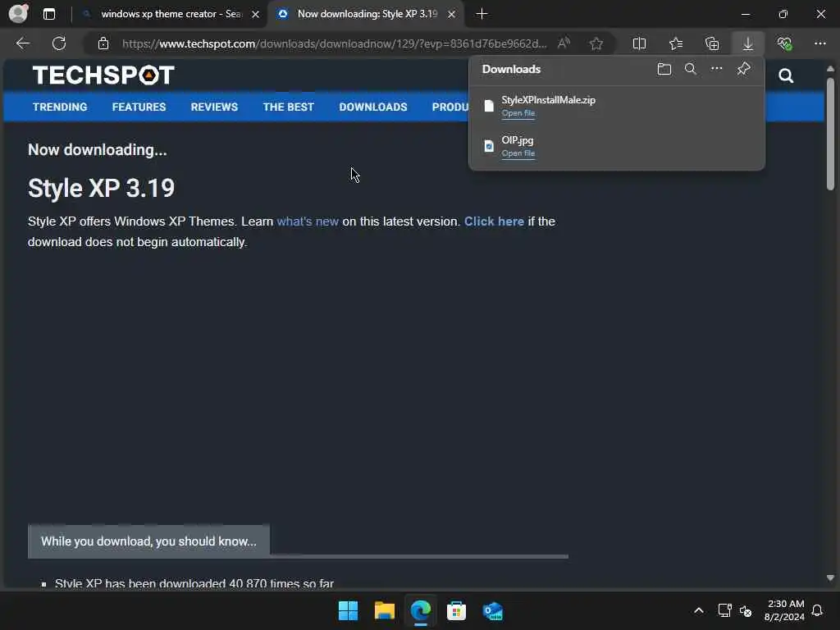
Task: View site information via the lock icon
Action: coord(103,43)
